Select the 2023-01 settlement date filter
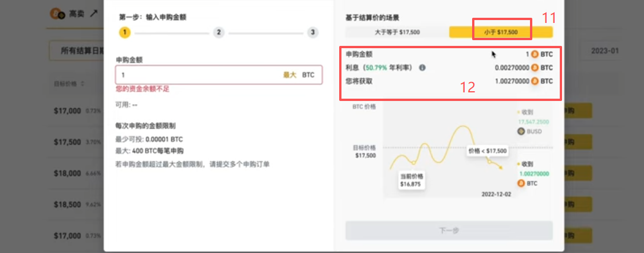The image size is (644, 253). pos(604,51)
